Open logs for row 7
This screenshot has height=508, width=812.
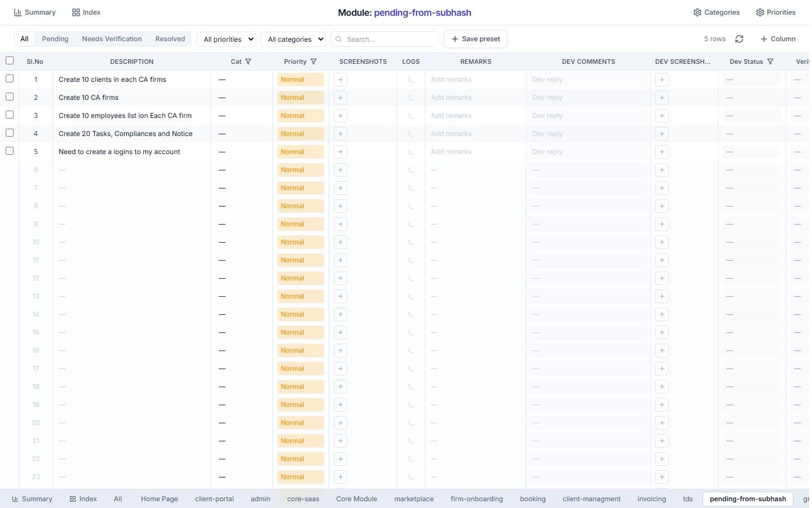pyautogui.click(x=411, y=188)
